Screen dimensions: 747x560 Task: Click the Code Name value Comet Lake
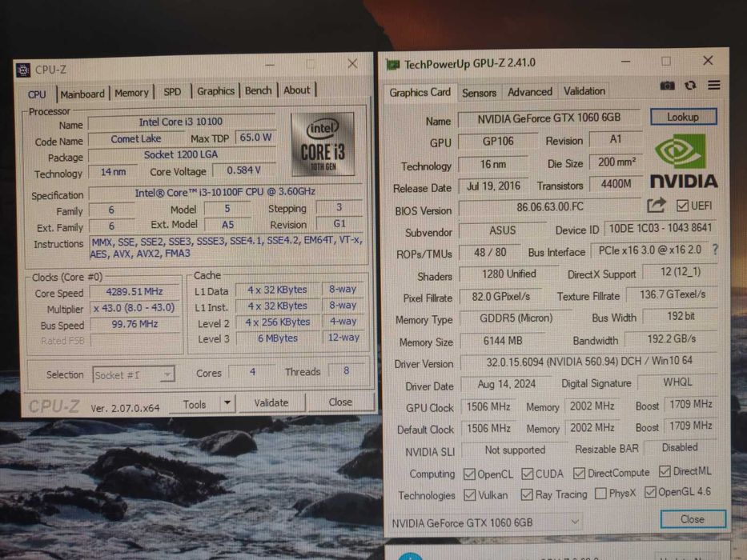click(136, 139)
